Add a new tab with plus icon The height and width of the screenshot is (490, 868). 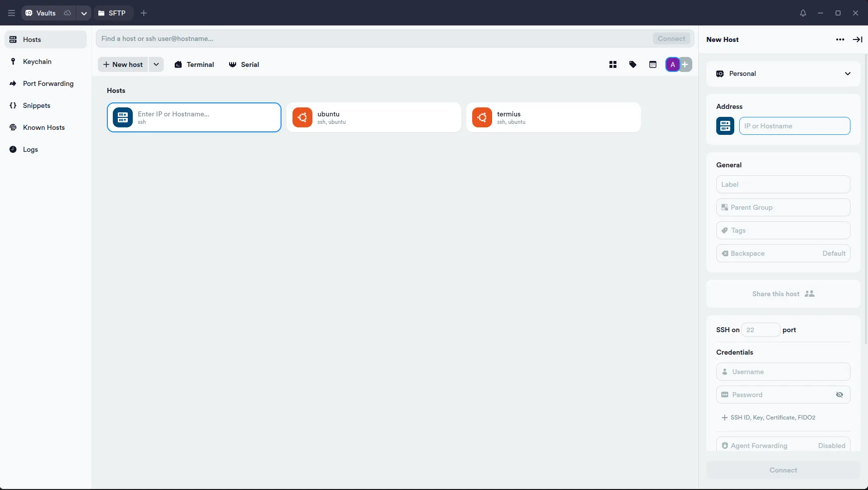click(x=144, y=13)
